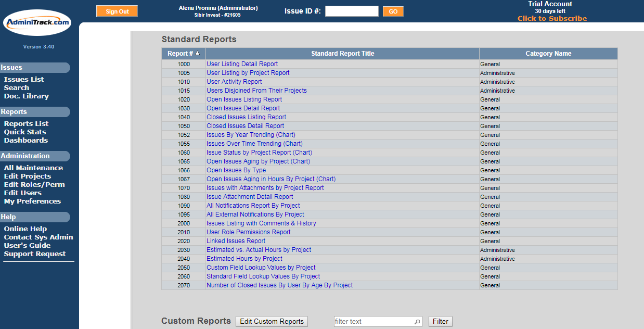Open the Issue Attachment Detail Report
The height and width of the screenshot is (329, 644).
(x=250, y=197)
